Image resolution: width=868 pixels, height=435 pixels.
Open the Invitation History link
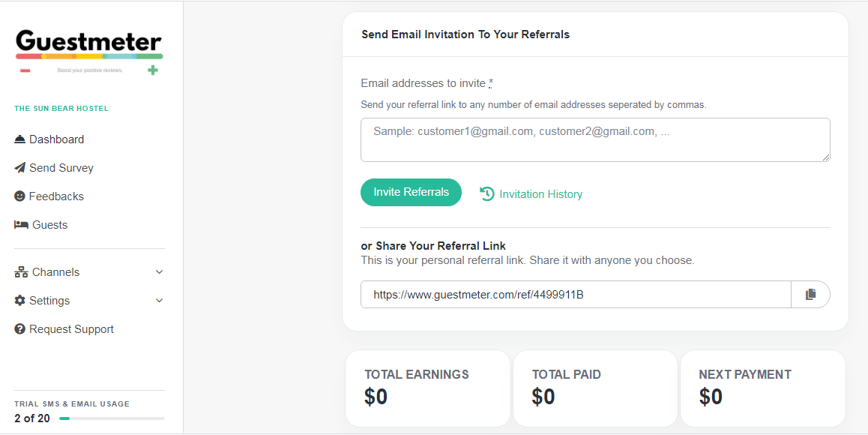click(531, 194)
